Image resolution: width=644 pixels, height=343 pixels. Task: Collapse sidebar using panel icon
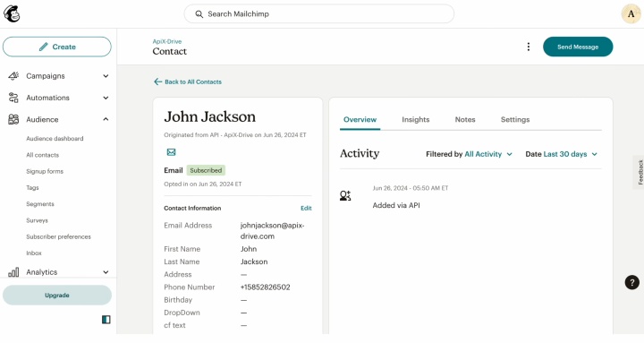point(106,320)
